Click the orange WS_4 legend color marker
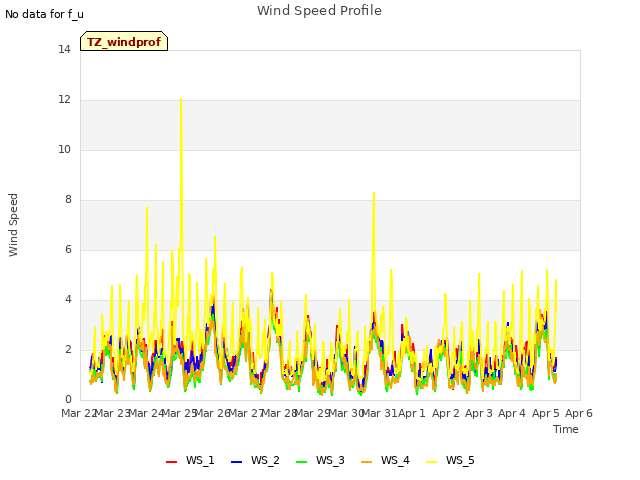 367,462
